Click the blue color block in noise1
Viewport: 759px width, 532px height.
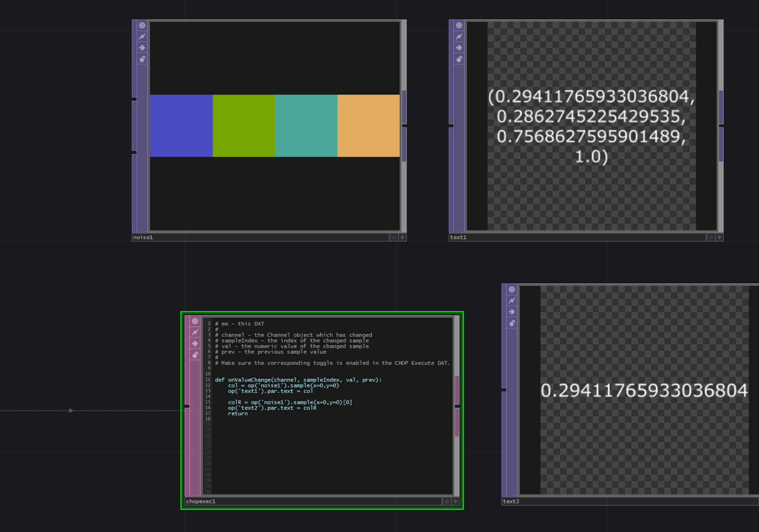coord(181,126)
